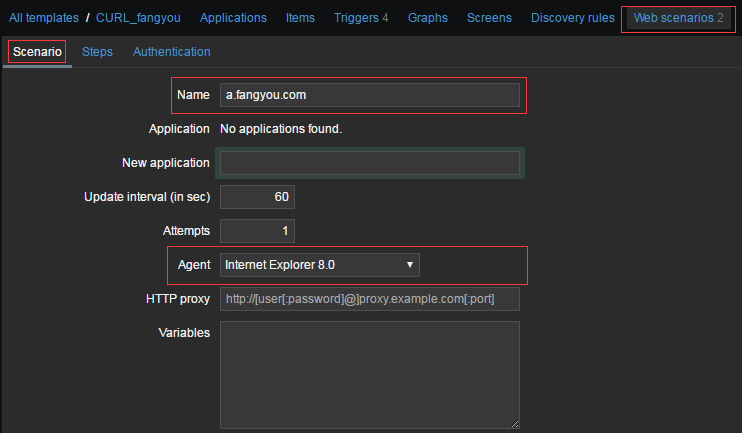Screen dimensions: 742x433
Task: Click the Variables textarea resize handle
Action: point(515,424)
